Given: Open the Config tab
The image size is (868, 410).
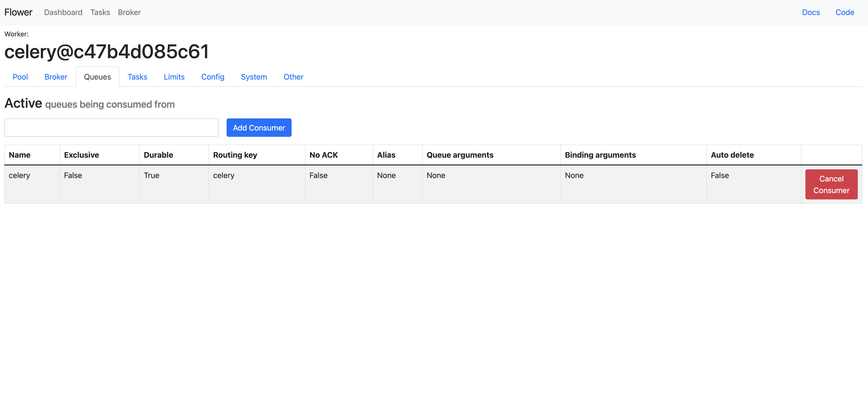Looking at the screenshot, I should click(x=213, y=77).
